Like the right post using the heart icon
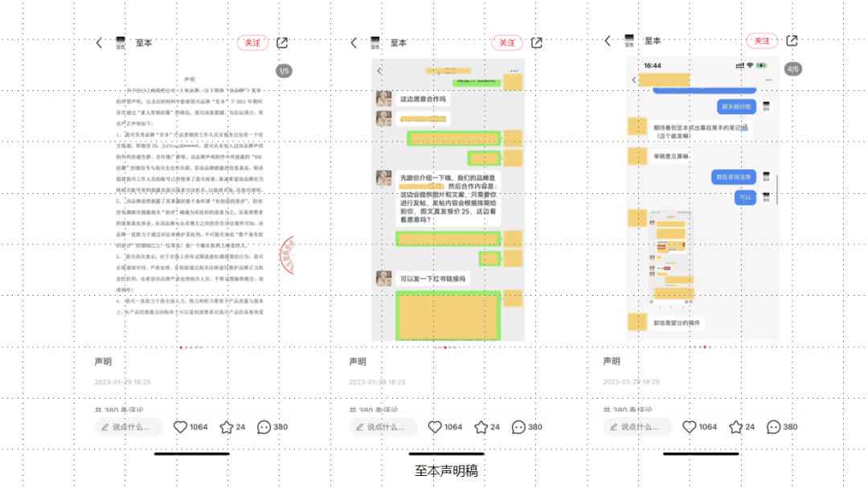This screenshot has height=488, width=868. (690, 427)
